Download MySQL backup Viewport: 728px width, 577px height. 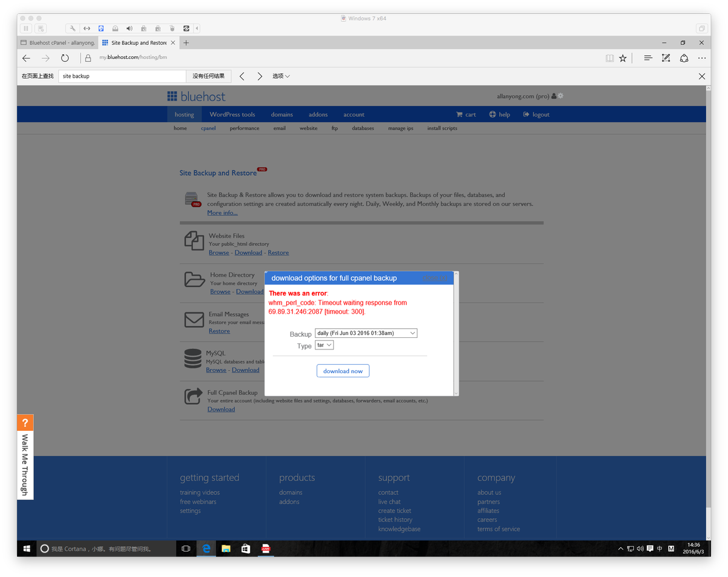tap(245, 370)
